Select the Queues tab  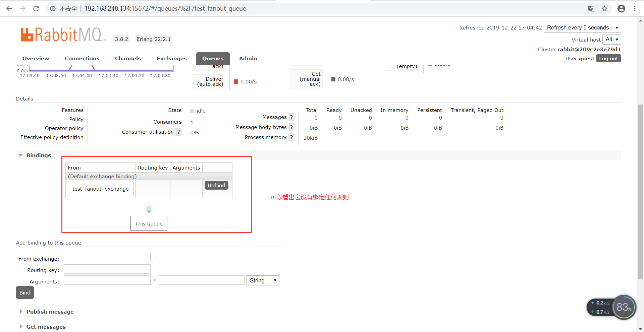coord(213,58)
